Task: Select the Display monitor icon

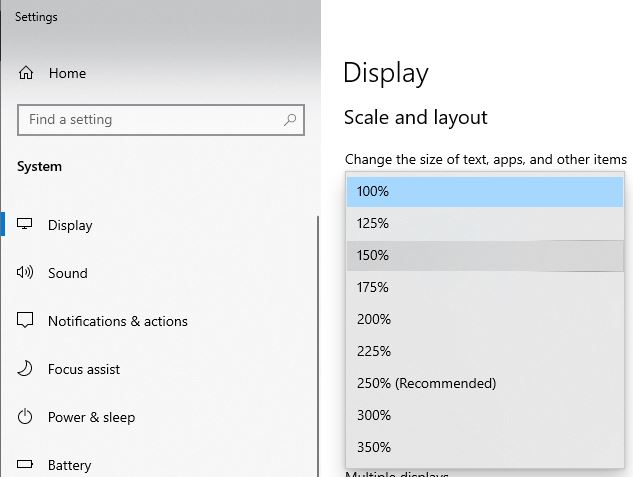Action: click(26, 225)
